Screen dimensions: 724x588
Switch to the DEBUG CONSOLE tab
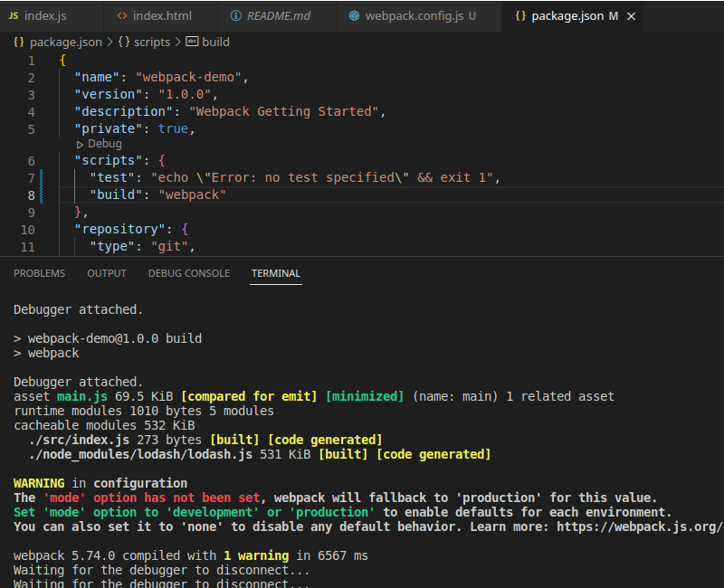click(x=189, y=273)
